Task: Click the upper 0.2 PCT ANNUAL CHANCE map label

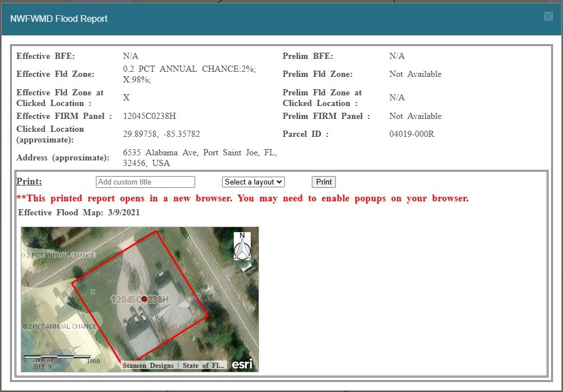Action: (x=59, y=255)
